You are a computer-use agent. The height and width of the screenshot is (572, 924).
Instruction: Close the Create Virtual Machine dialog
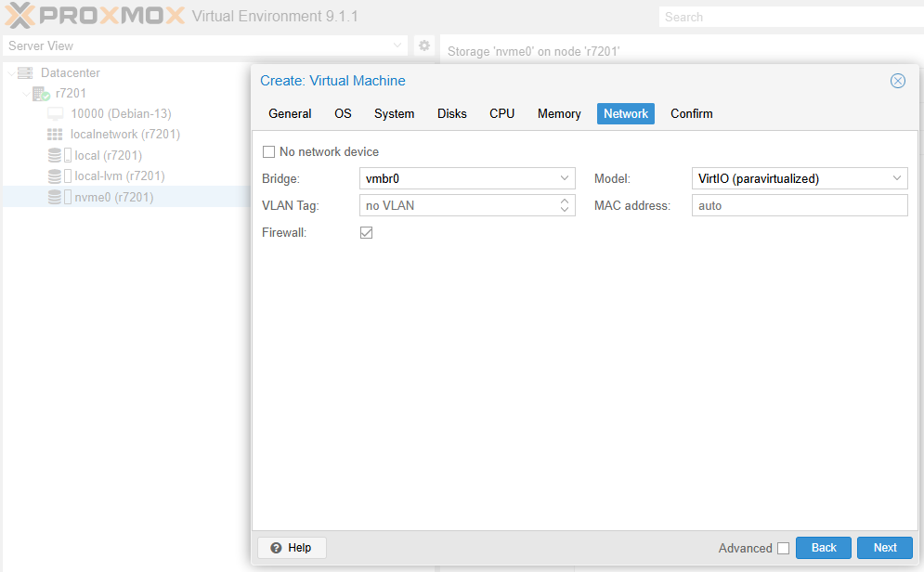click(897, 81)
